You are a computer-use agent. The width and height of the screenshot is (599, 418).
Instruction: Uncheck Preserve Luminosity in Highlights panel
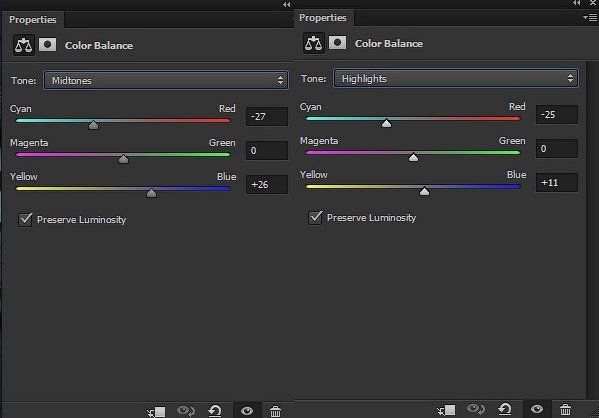[315, 217]
